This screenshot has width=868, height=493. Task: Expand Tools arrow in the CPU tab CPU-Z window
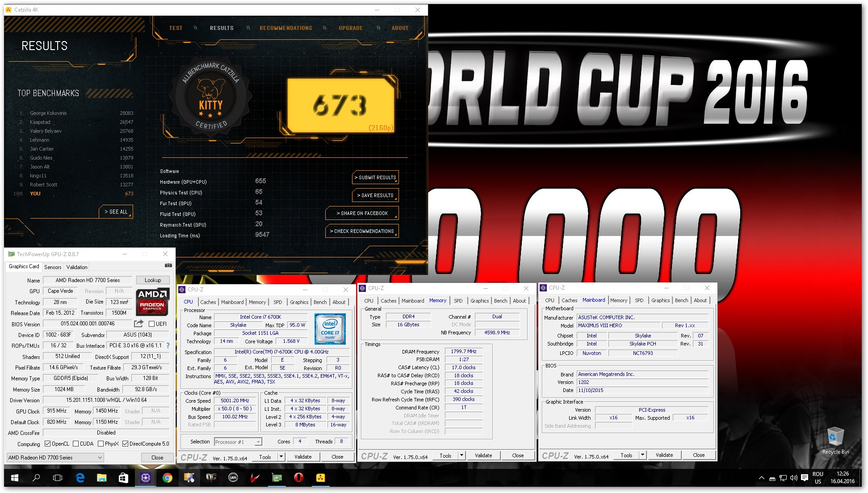coord(281,457)
